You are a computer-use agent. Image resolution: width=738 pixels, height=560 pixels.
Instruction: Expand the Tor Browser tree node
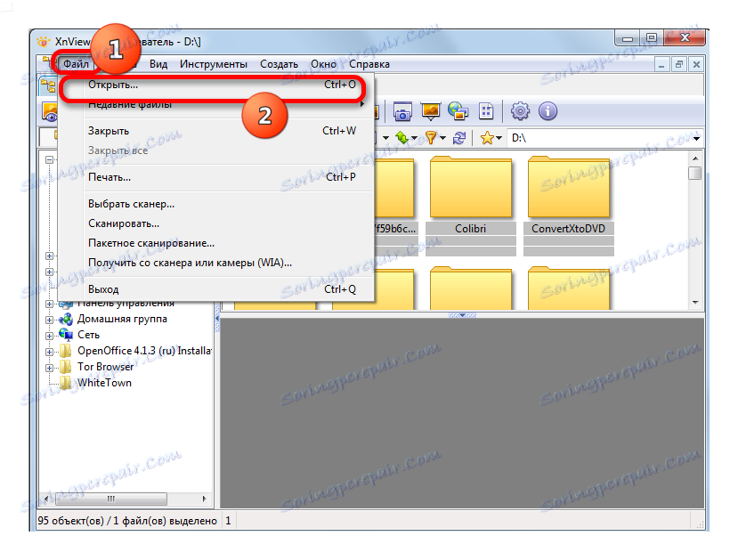coord(49,368)
